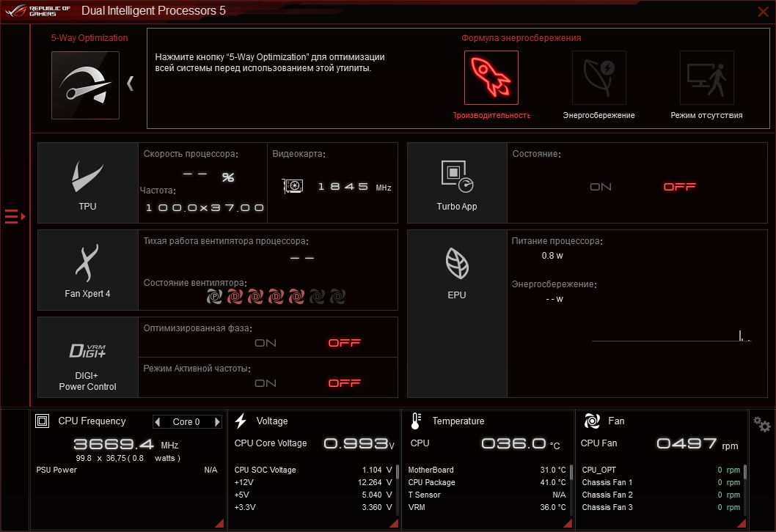
Task: Expand Temperature panel corner triangle
Action: point(568,523)
